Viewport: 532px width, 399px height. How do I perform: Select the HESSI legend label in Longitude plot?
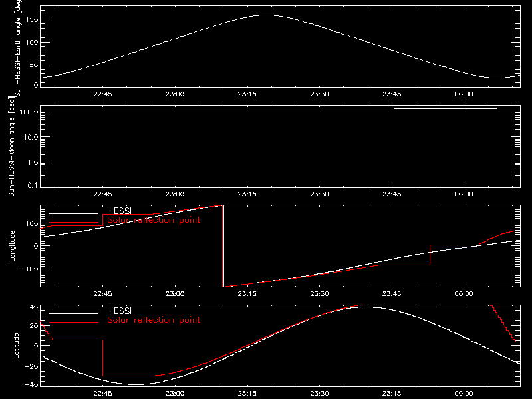(119, 211)
